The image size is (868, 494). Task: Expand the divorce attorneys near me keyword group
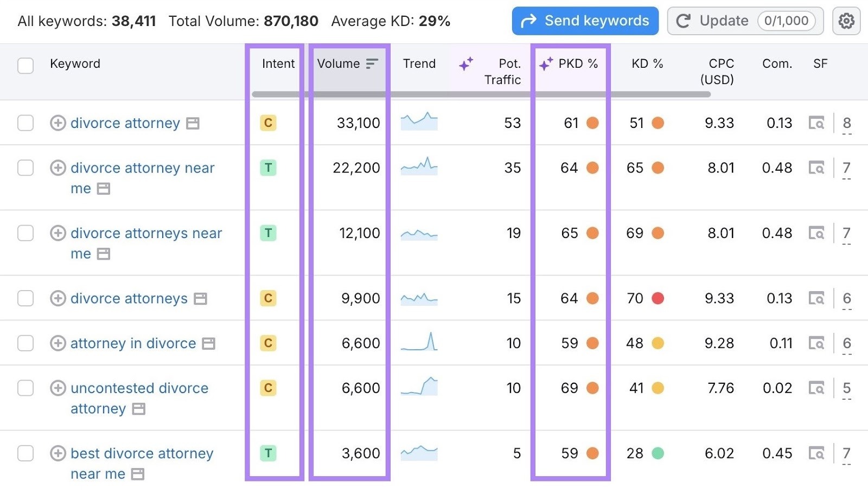point(58,233)
